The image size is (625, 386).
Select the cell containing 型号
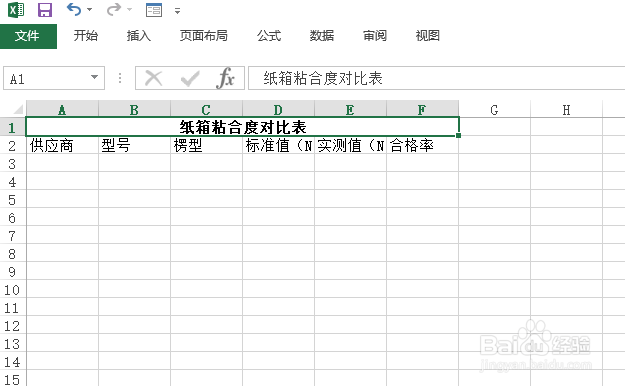point(134,146)
